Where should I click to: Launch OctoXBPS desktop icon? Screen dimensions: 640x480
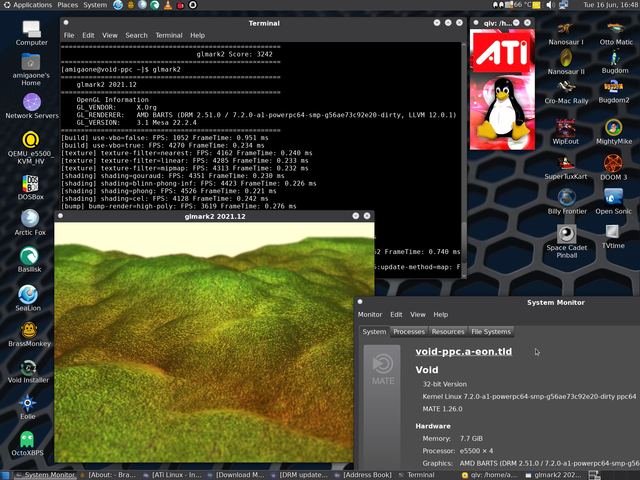(x=27, y=443)
